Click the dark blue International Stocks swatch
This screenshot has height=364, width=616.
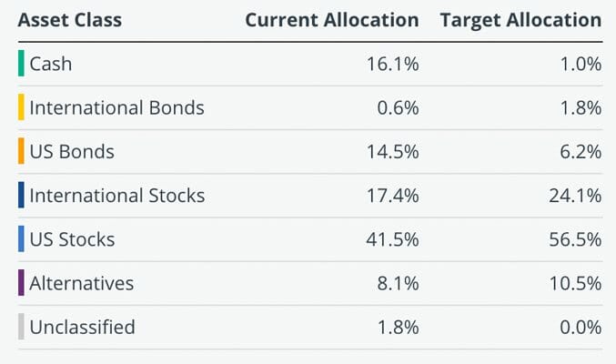click(21, 195)
